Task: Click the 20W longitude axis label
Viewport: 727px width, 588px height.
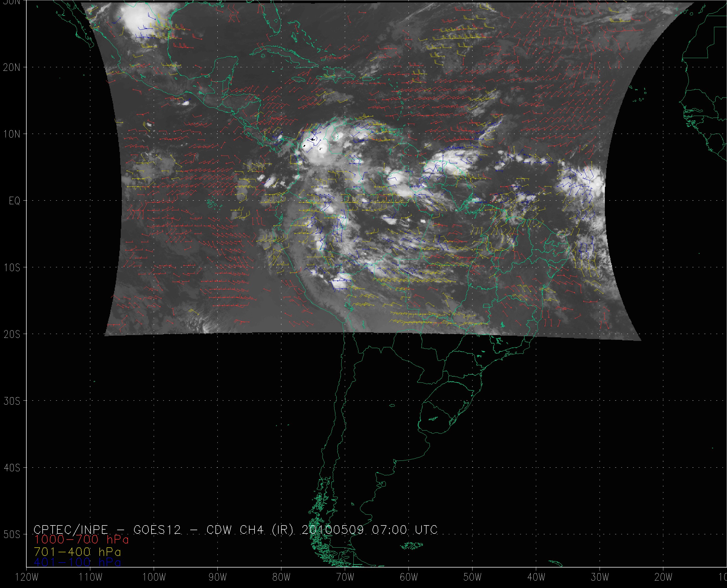Action: click(664, 577)
